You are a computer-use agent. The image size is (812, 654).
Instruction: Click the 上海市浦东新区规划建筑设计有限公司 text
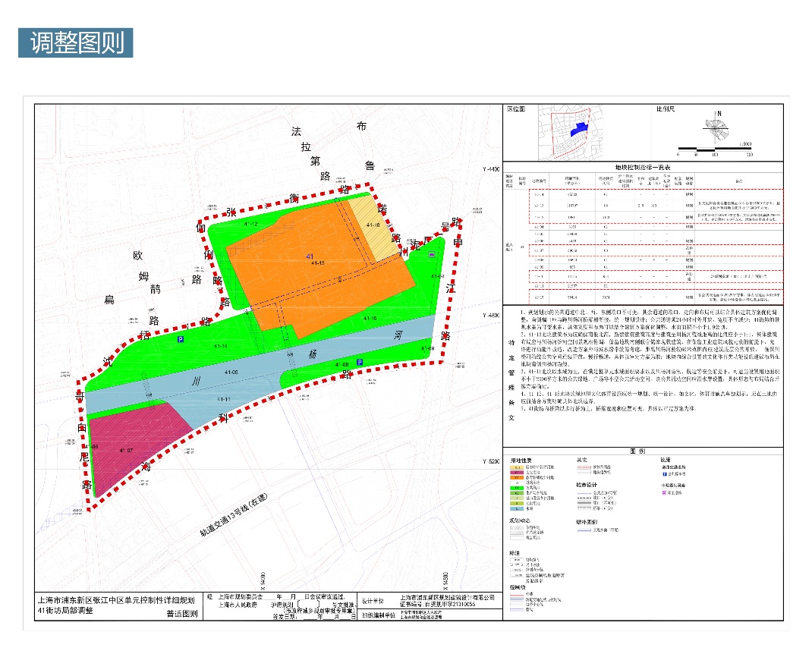pyautogui.click(x=447, y=598)
